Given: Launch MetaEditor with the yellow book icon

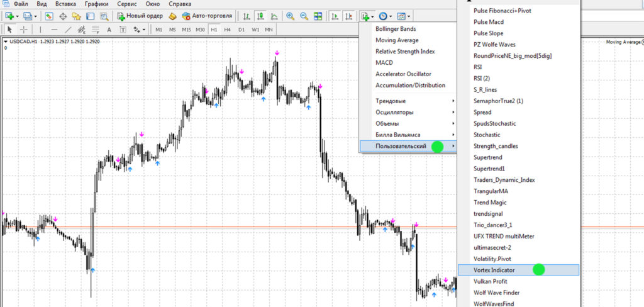Looking at the screenshot, I should (173, 16).
